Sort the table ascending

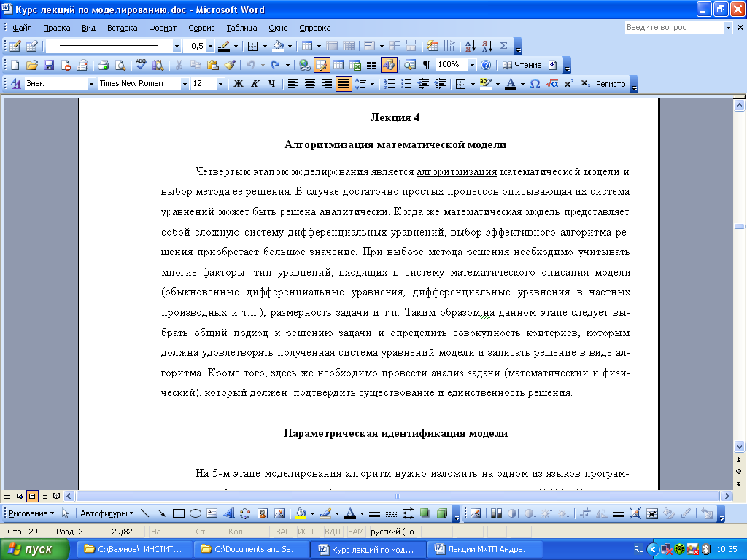click(x=471, y=46)
